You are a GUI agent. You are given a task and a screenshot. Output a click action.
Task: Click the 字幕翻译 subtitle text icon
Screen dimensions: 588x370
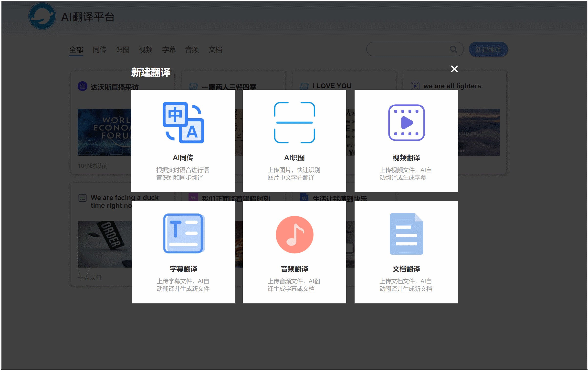[184, 233]
